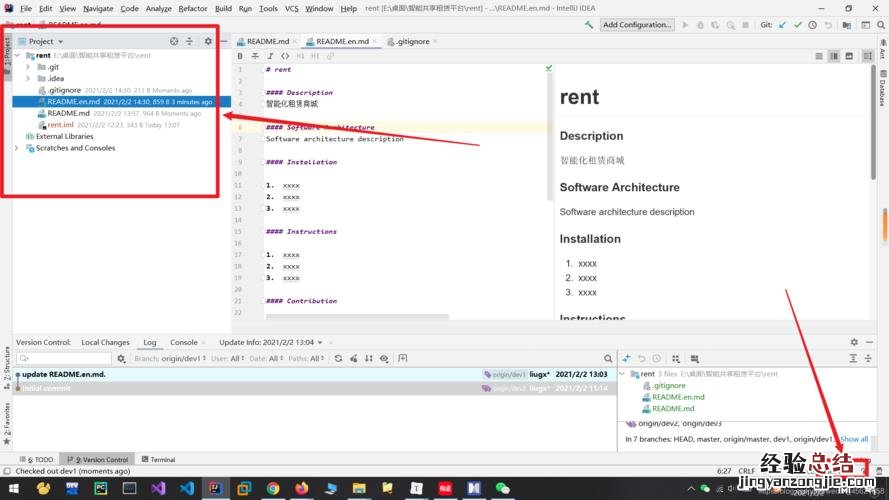Click the Add Configuration button

point(637,25)
